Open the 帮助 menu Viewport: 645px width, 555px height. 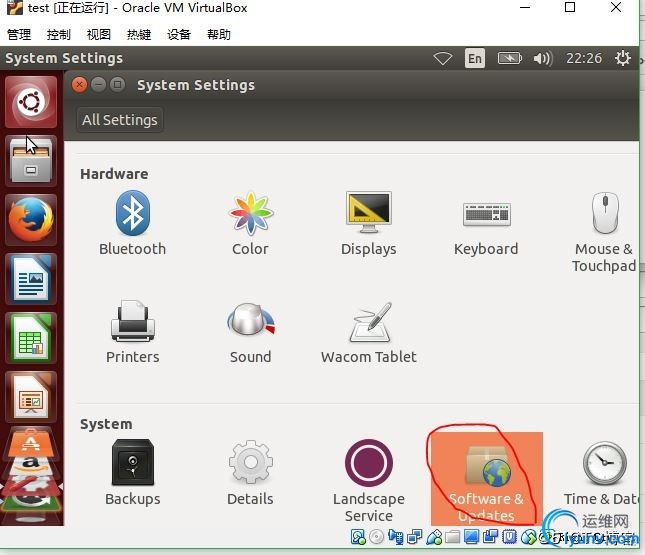pyautogui.click(x=218, y=34)
